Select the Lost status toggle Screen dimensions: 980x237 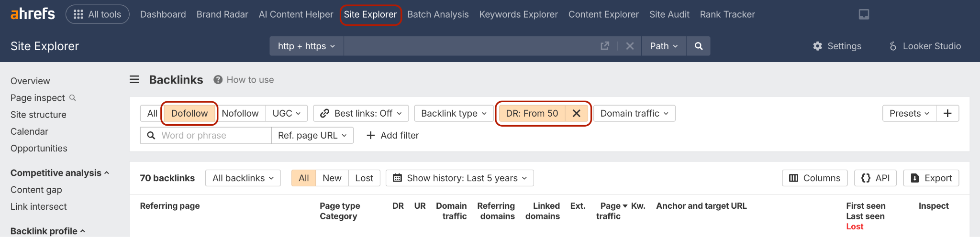click(364, 178)
